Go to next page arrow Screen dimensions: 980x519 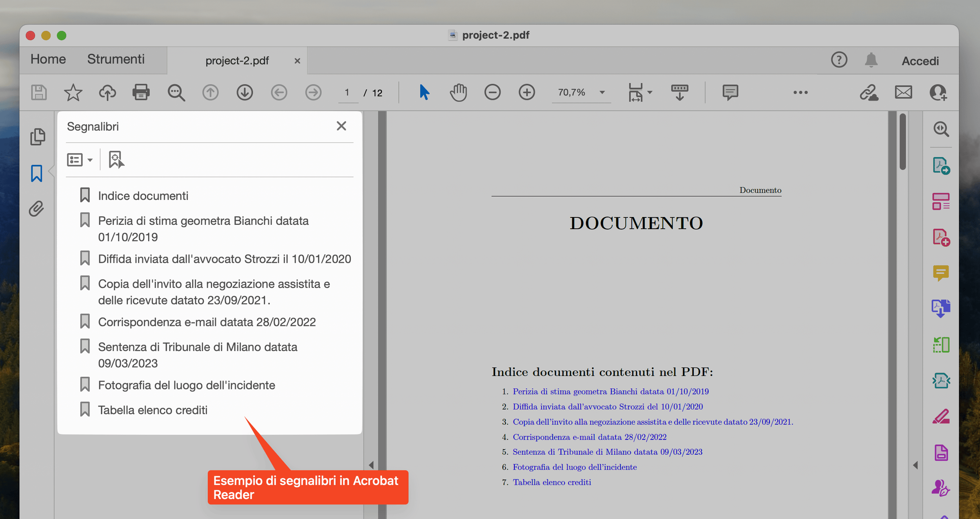pyautogui.click(x=245, y=93)
